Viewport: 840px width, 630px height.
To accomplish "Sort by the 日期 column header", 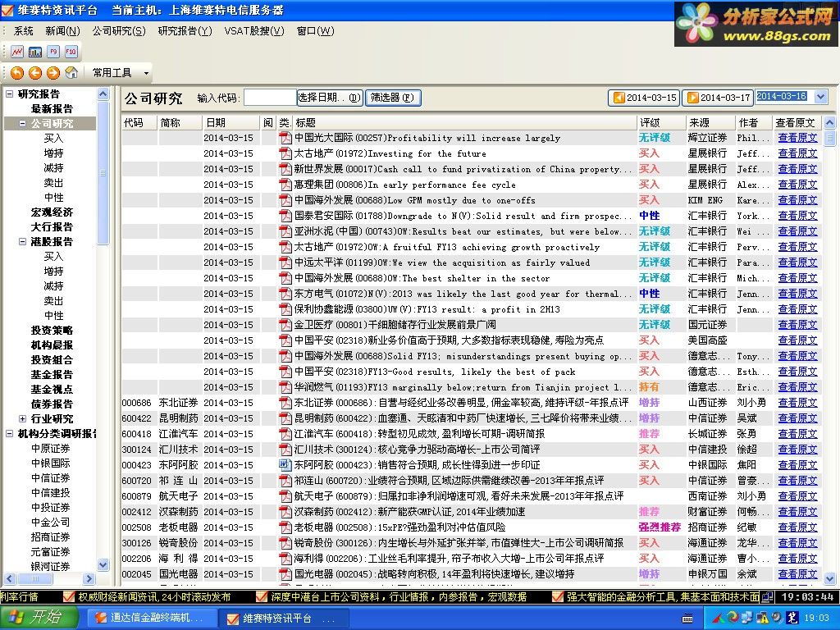I will point(231,123).
